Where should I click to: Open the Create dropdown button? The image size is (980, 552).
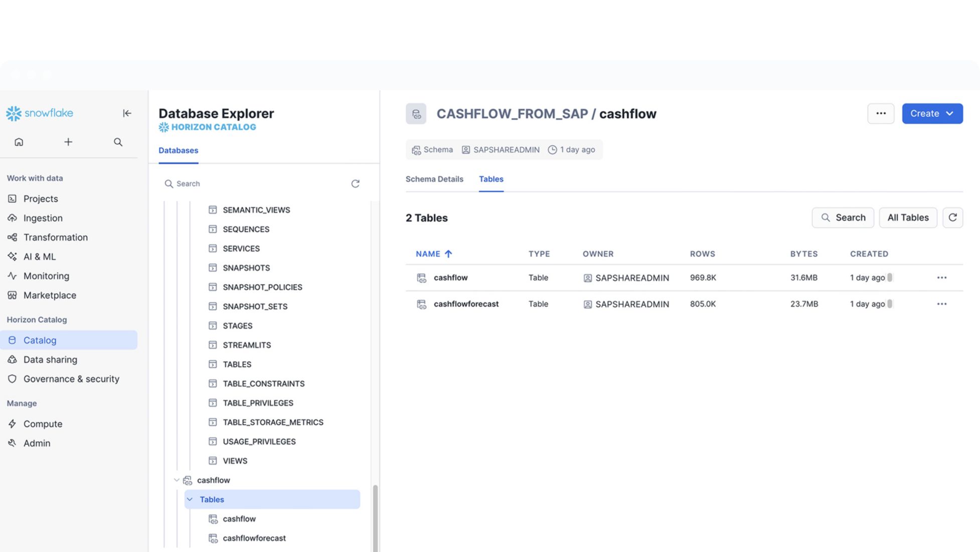click(932, 113)
